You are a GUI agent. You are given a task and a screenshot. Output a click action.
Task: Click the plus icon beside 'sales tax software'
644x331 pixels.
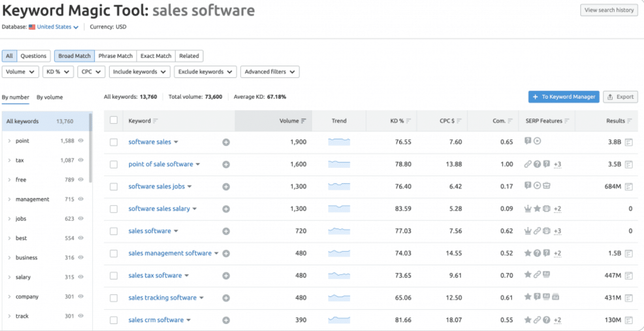226,276
